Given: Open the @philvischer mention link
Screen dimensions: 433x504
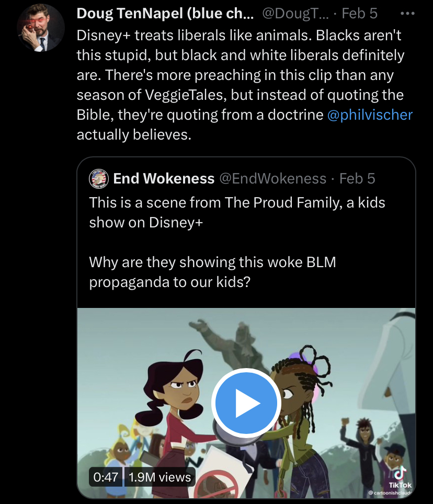Looking at the screenshot, I should [370, 114].
